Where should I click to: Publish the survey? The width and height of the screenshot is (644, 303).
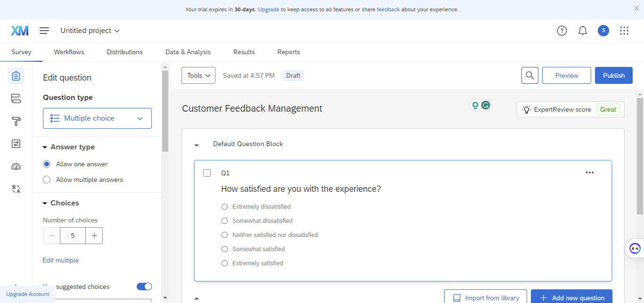613,75
